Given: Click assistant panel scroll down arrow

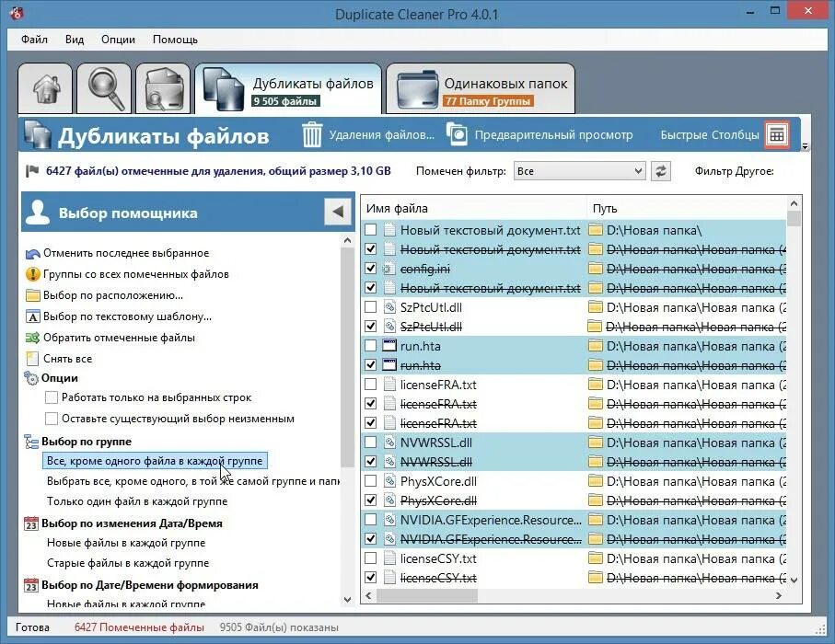Looking at the screenshot, I should pyautogui.click(x=347, y=599).
